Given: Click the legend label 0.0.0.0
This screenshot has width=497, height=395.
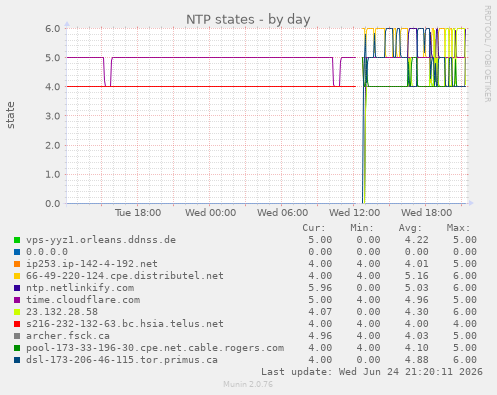Looking at the screenshot, I should (x=47, y=252).
